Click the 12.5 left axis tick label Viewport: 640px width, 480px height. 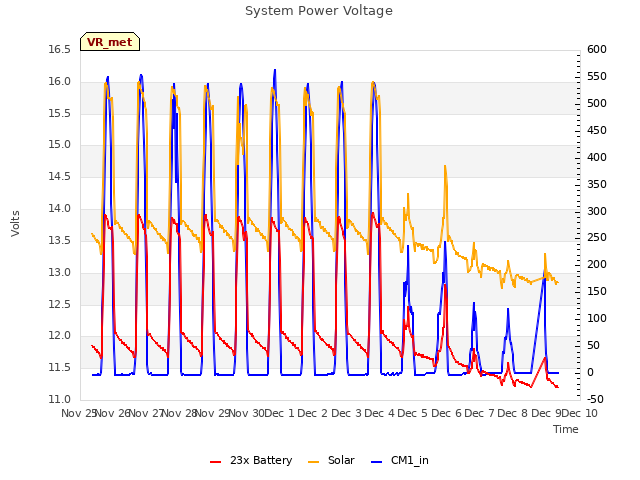point(59,304)
